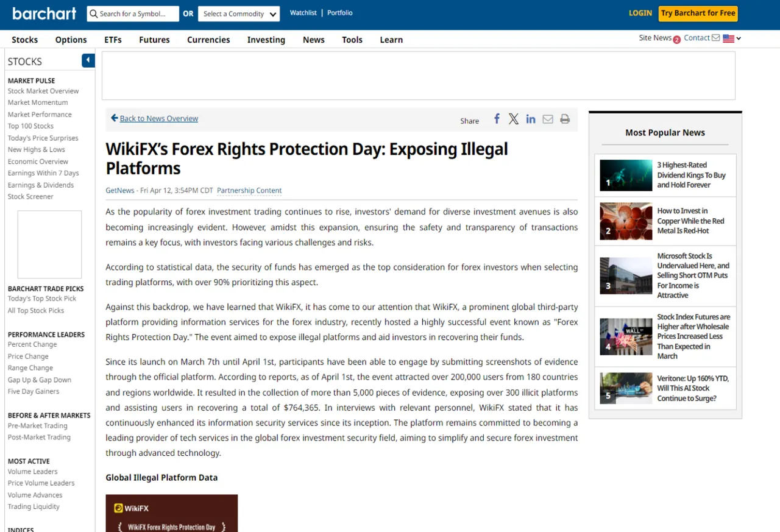Click Try Barchart for Free button
780x532 pixels.
click(x=698, y=13)
